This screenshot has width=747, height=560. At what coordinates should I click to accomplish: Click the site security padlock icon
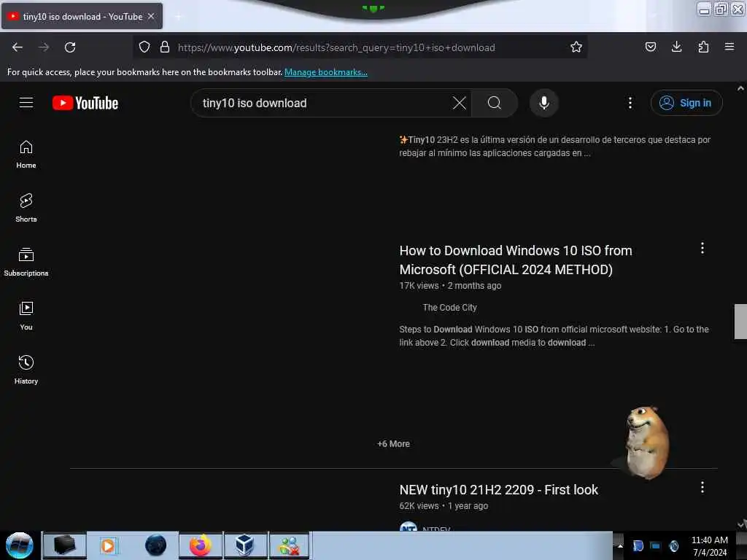point(164,47)
